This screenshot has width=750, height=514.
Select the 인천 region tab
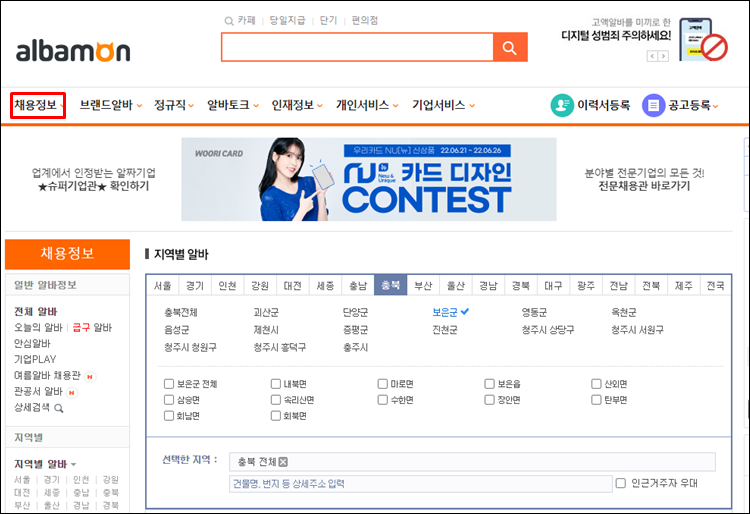pyautogui.click(x=228, y=285)
